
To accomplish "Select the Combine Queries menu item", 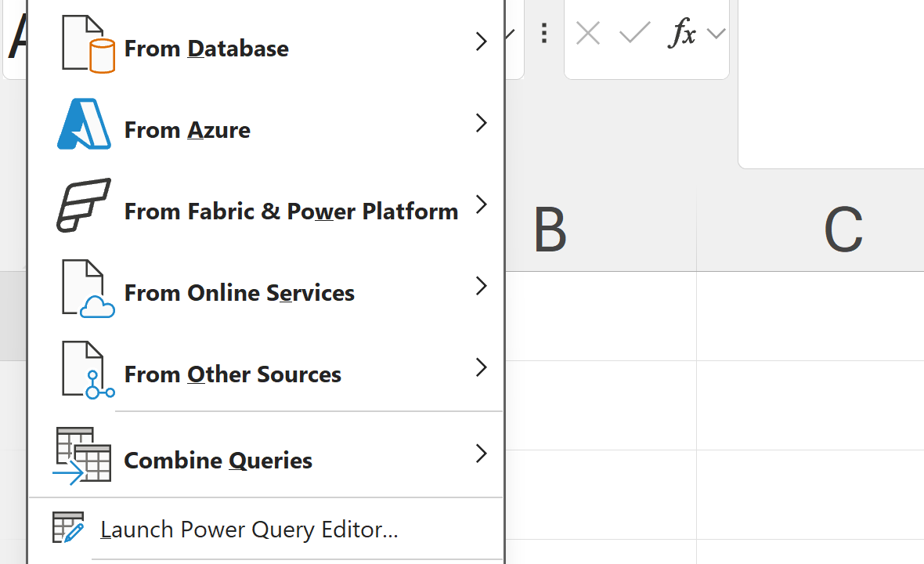I will click(218, 460).
